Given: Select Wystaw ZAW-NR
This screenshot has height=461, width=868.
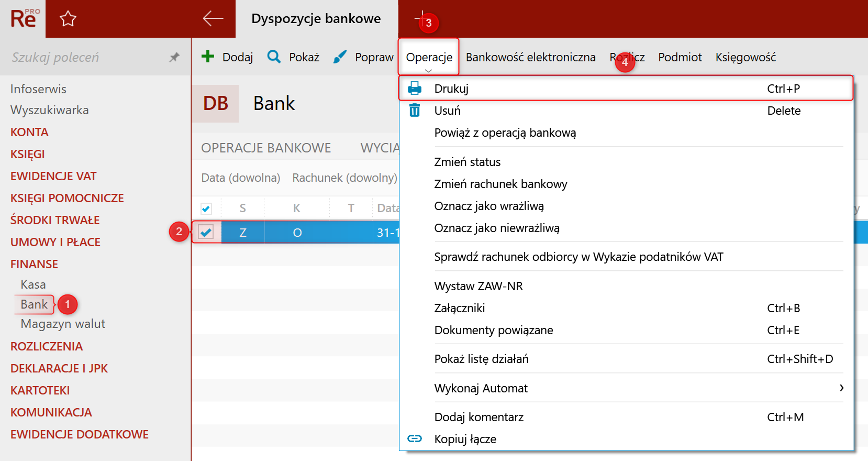Looking at the screenshot, I should pos(626,286).
